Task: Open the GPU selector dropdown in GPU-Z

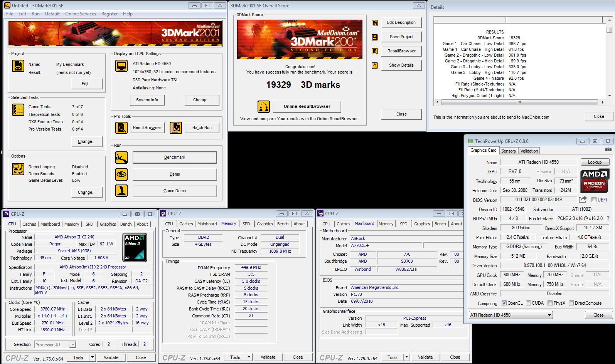Action: tap(511, 315)
